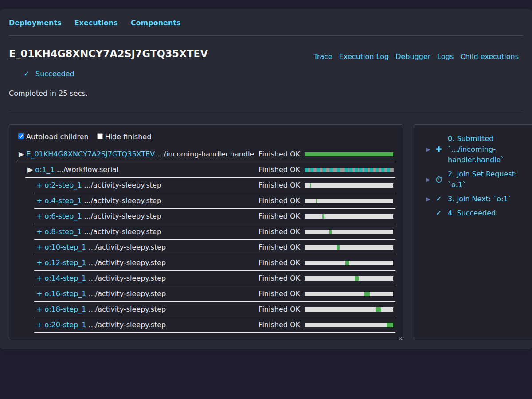532x399 pixels.
Task: Click the trace panel resize handle corner
Action: 400,338
